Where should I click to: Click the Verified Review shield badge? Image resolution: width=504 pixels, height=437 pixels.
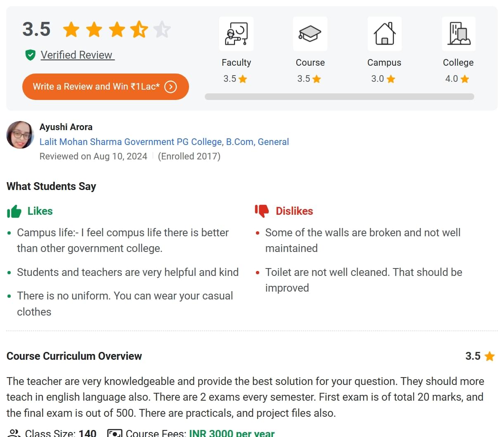(31, 55)
